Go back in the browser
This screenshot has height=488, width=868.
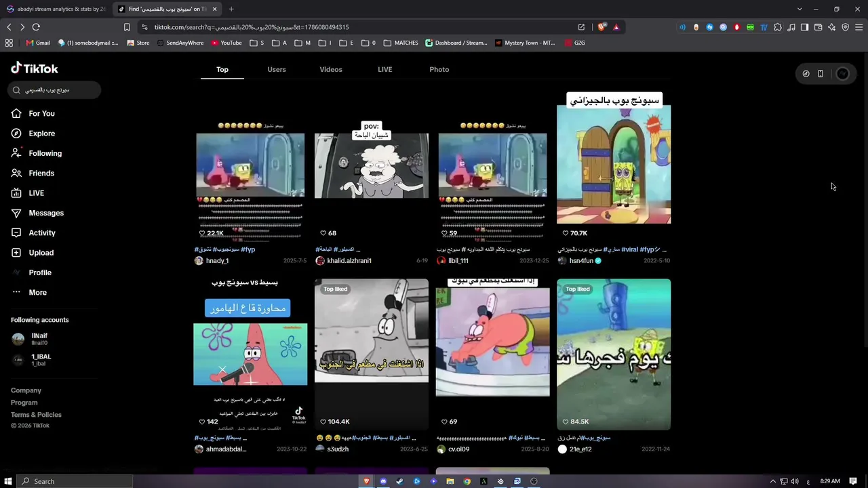click(x=9, y=27)
